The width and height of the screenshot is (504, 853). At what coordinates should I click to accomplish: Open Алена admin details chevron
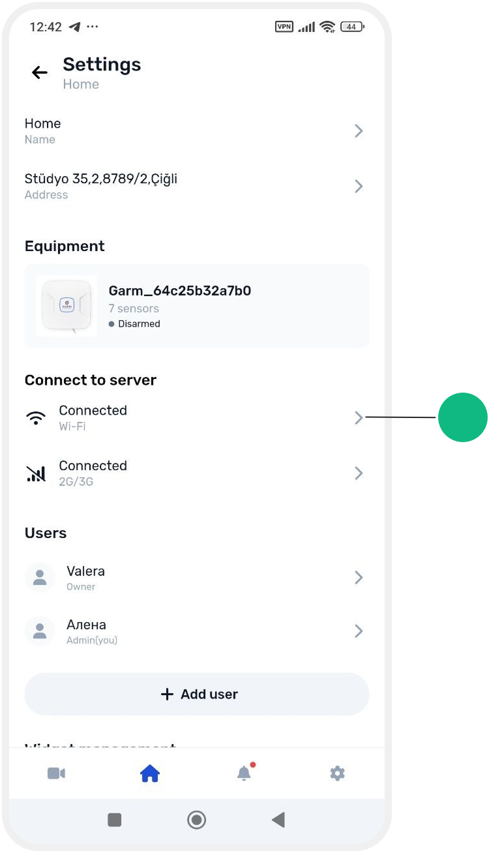(x=359, y=631)
